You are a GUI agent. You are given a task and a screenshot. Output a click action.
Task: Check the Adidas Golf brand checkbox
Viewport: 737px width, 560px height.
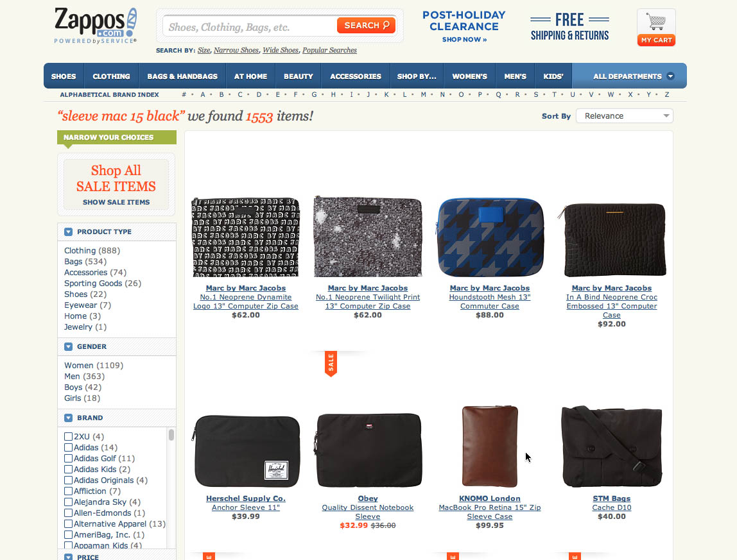(68, 458)
